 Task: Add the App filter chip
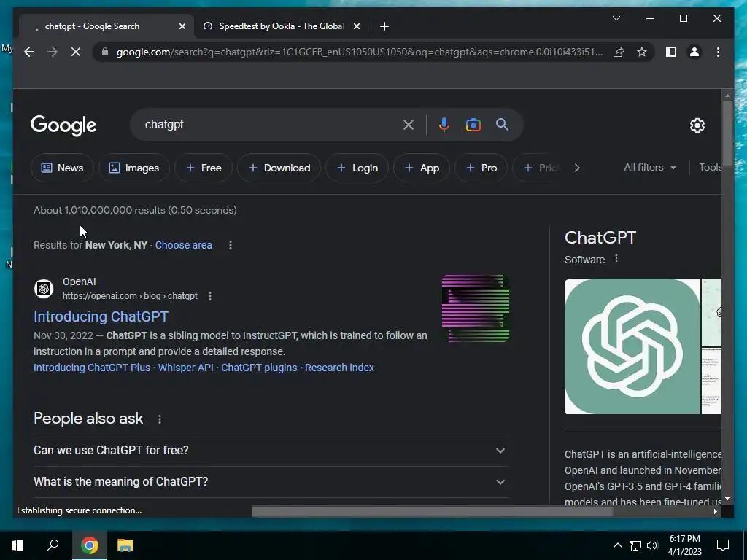(422, 168)
